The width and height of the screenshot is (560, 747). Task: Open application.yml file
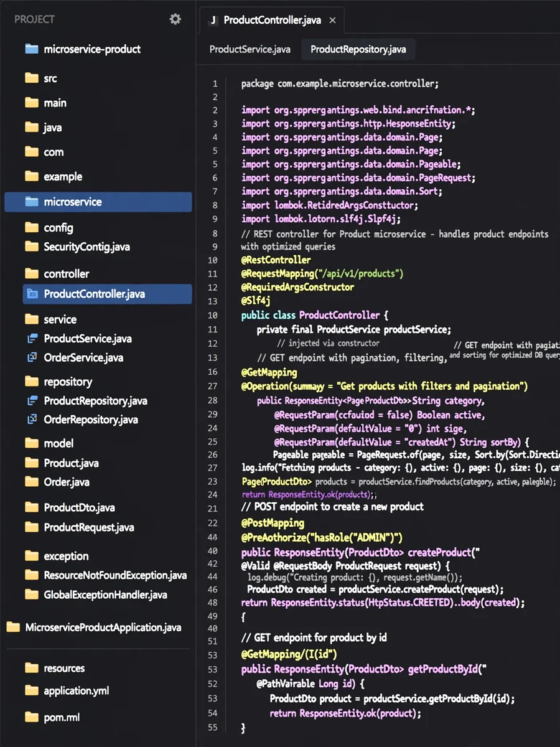(76, 691)
